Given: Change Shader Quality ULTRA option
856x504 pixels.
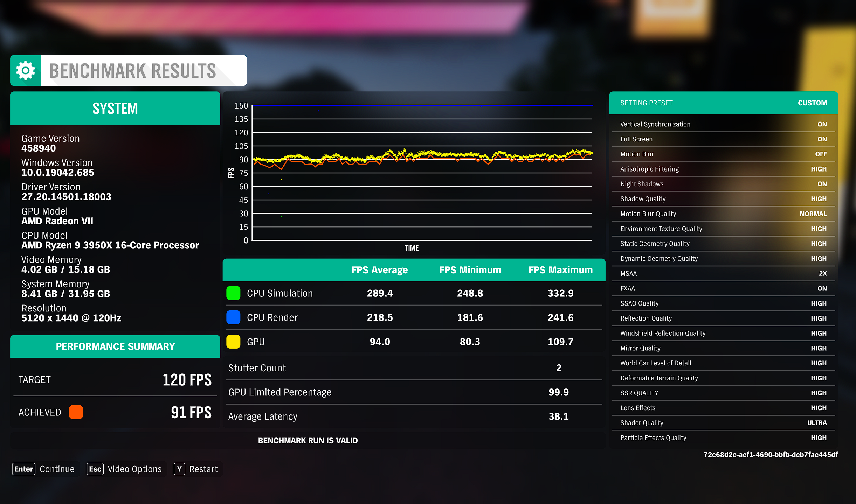Looking at the screenshot, I should [x=816, y=423].
